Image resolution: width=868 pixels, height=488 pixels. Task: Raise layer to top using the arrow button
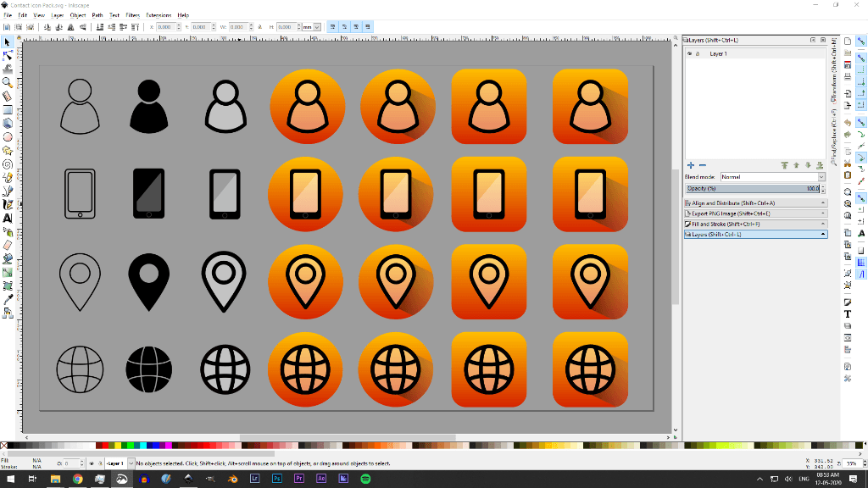click(x=784, y=165)
